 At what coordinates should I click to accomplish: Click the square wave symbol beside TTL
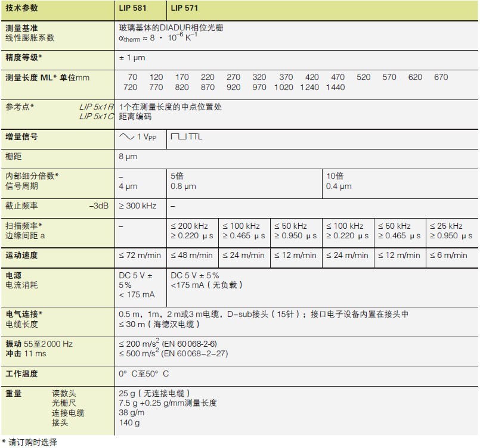pyautogui.click(x=178, y=136)
